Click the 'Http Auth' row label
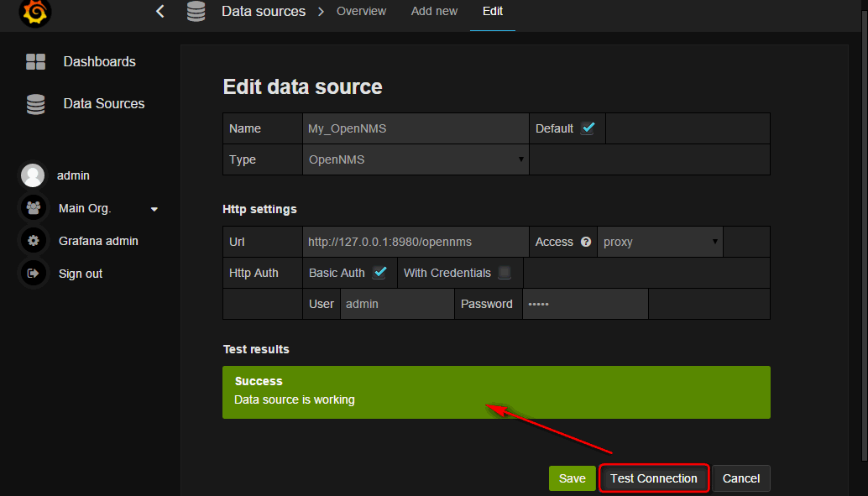Image resolution: width=868 pixels, height=496 pixels. click(x=254, y=273)
